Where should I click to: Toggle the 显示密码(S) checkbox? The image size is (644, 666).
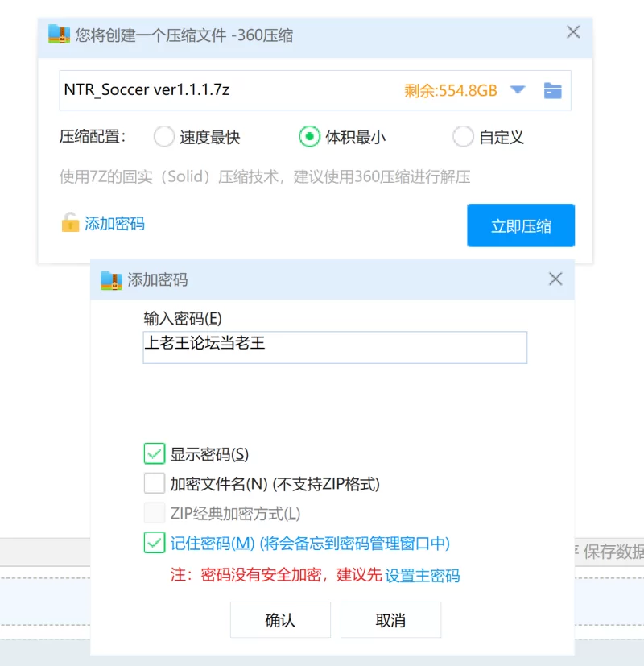click(154, 453)
